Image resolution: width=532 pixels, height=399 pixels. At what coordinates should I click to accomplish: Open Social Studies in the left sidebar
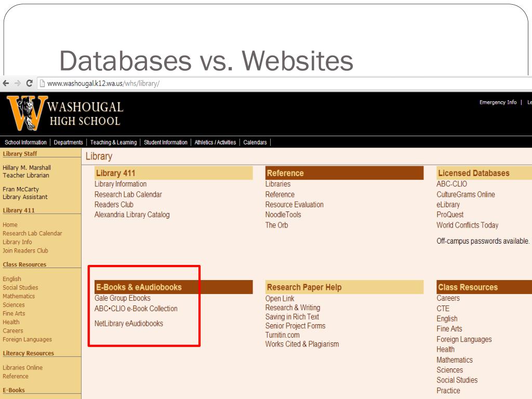coord(20,287)
